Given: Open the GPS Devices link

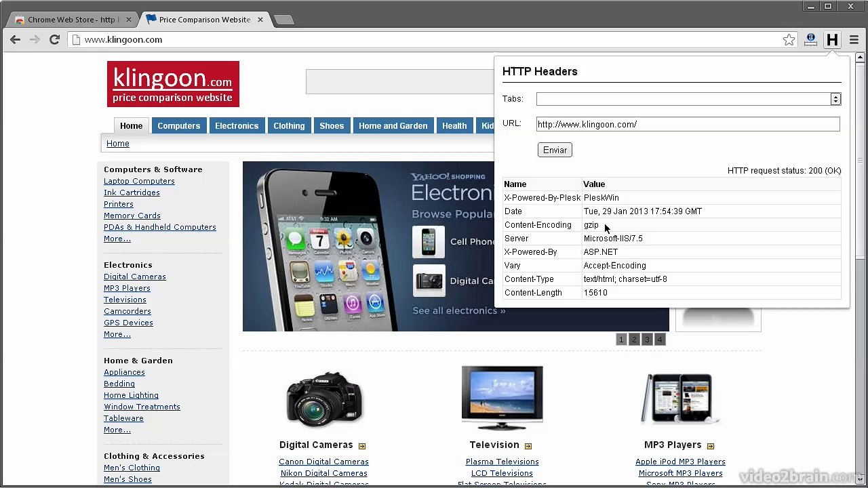Looking at the screenshot, I should [x=128, y=323].
